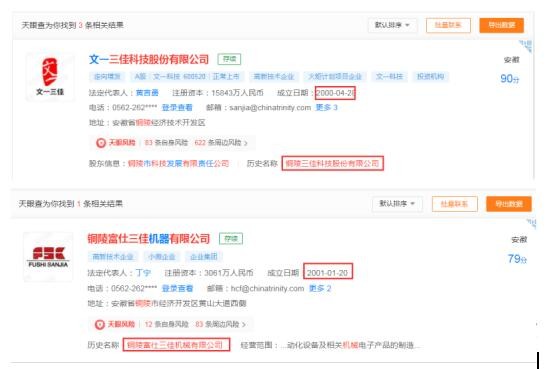This screenshot has width=546, height=369.
Task: Open the 默认排序 dropdown above 文一三佳科技
Action: point(392,25)
